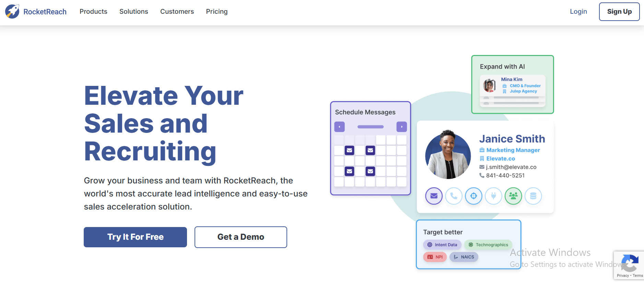Click the RocketReach brand name text
644x282 pixels.
(45, 12)
